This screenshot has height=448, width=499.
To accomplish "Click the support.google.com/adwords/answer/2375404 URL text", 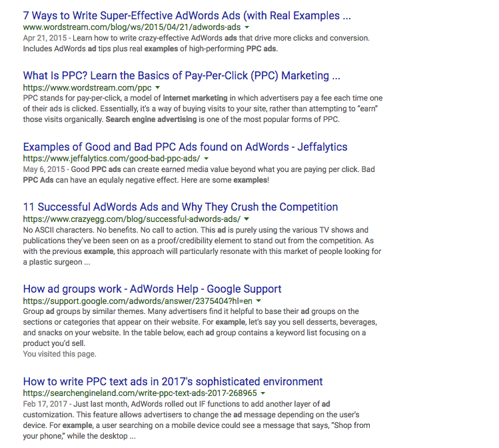I will click(137, 301).
